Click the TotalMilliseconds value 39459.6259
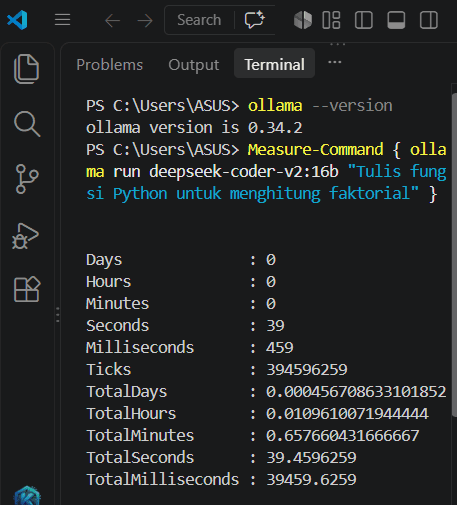Viewport: 457px width, 505px height. pos(311,480)
